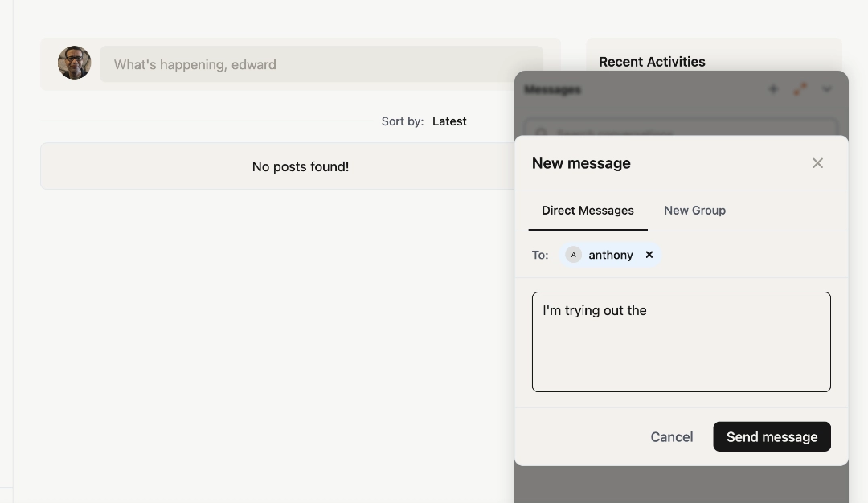Click the New message dialog title
Viewport: 868px width, 503px height.
[581, 163]
